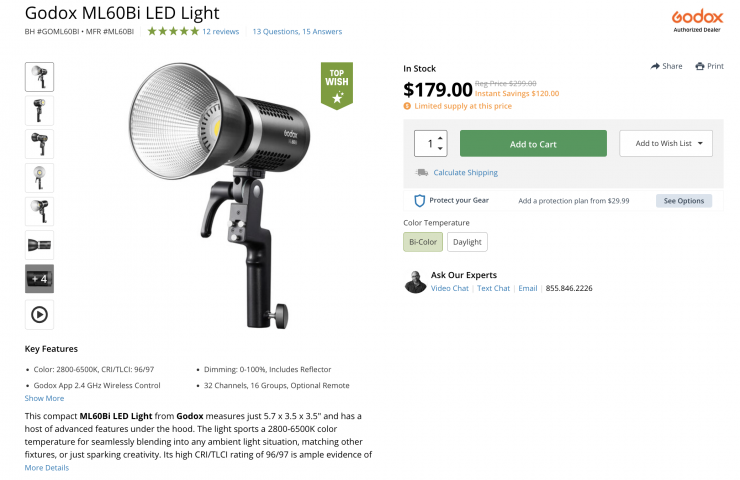Click See Options for protection plan
The height and width of the screenshot is (480, 740).
click(684, 201)
